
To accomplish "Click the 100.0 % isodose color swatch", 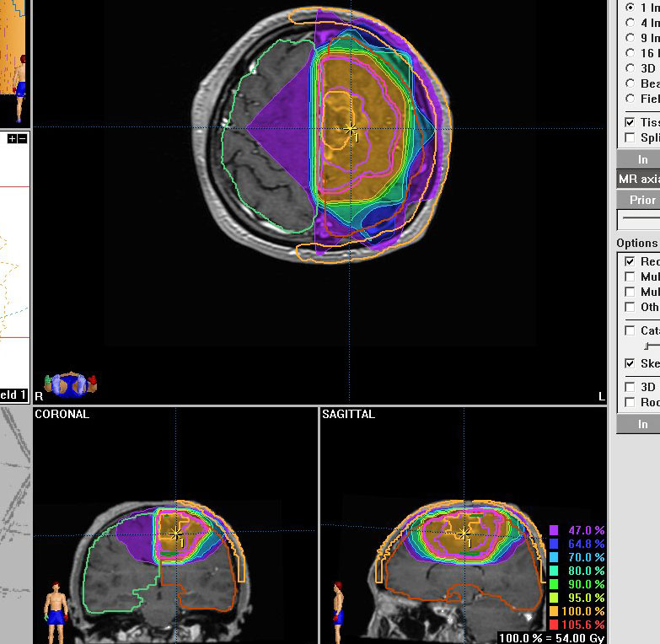I will tap(554, 611).
